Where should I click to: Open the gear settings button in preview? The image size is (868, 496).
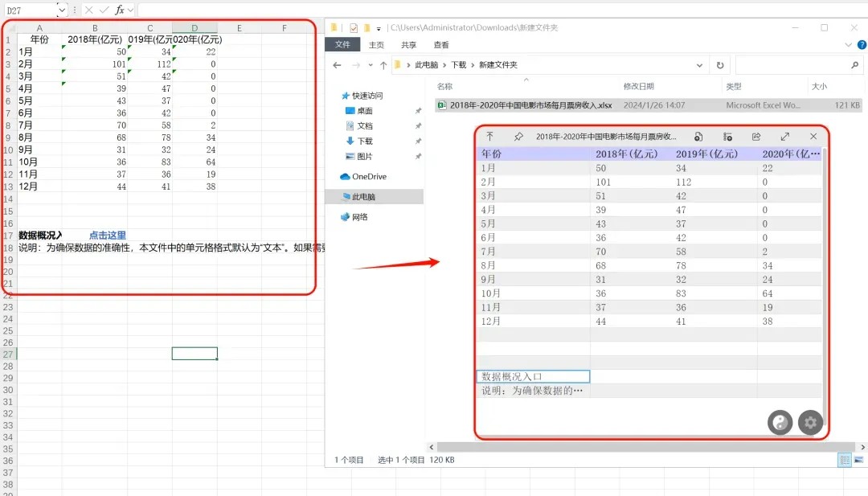pos(810,423)
